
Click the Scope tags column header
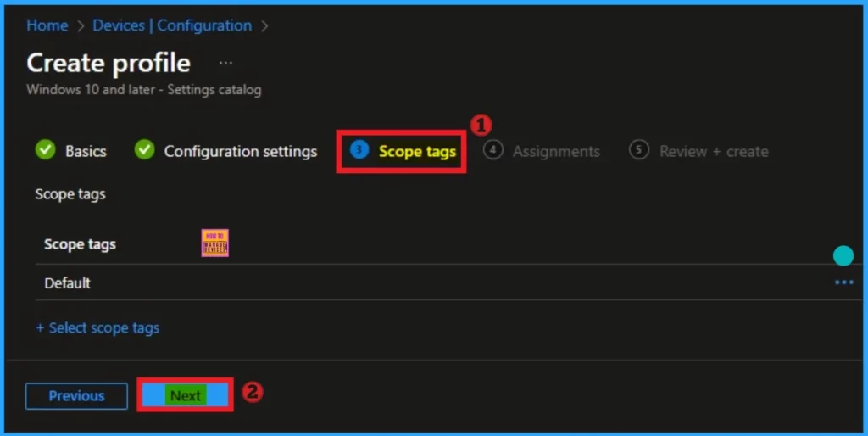point(81,244)
